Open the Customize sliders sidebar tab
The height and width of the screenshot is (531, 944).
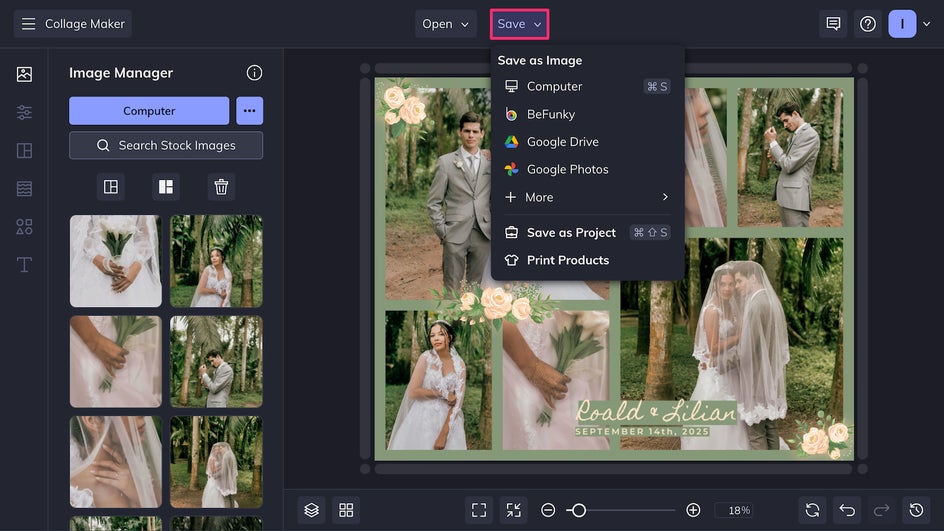(24, 112)
